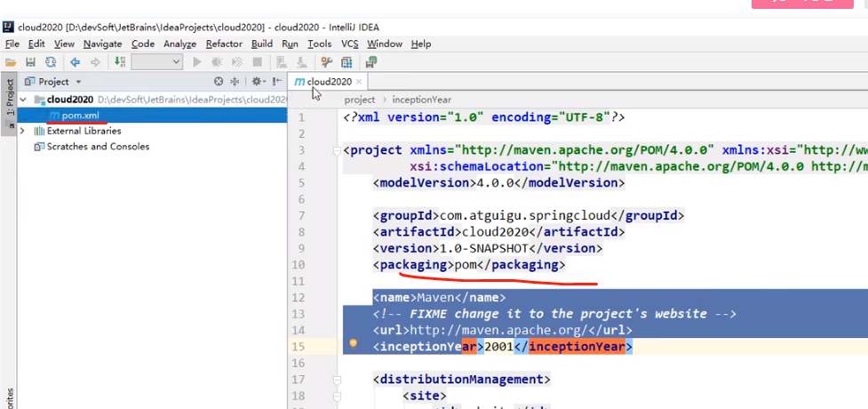Click the Stop square icon
The height and width of the screenshot is (409, 868).
point(258,62)
